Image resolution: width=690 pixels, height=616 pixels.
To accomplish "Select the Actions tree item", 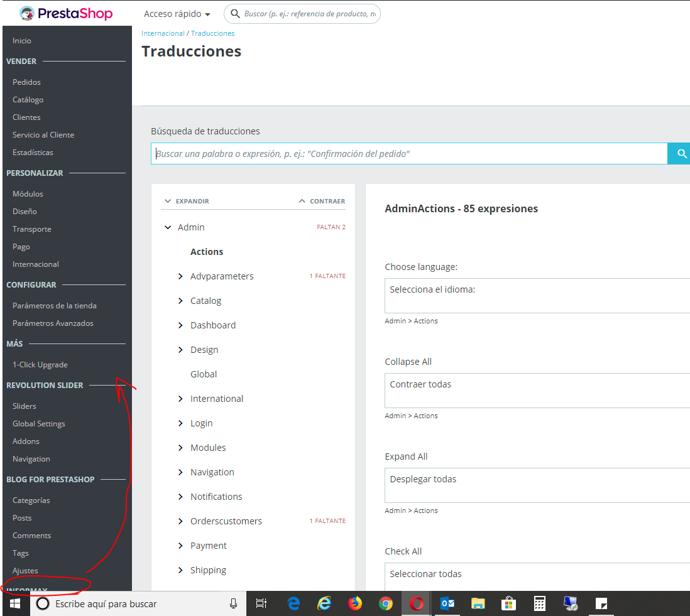I will pos(207,252).
